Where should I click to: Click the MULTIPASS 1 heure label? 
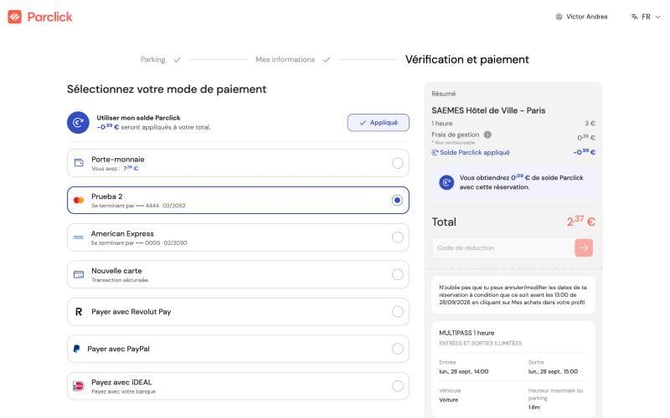pyautogui.click(x=467, y=333)
